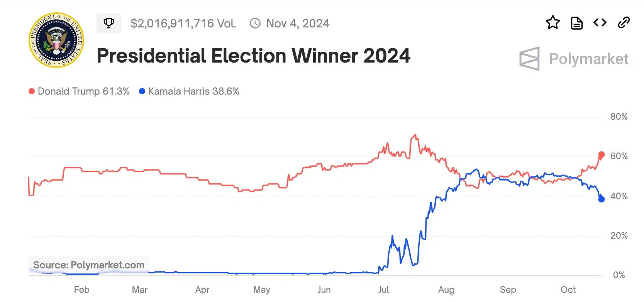Click the blue endpoint marker on chart

pyautogui.click(x=601, y=199)
